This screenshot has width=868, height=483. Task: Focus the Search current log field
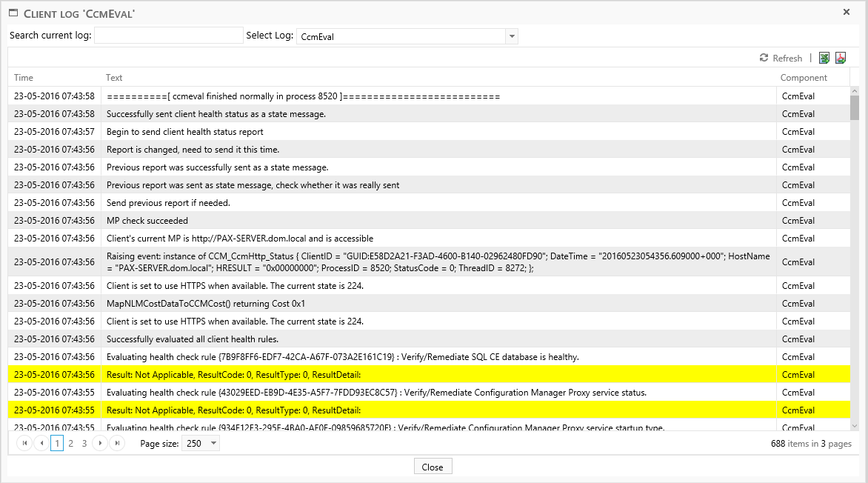(169, 36)
